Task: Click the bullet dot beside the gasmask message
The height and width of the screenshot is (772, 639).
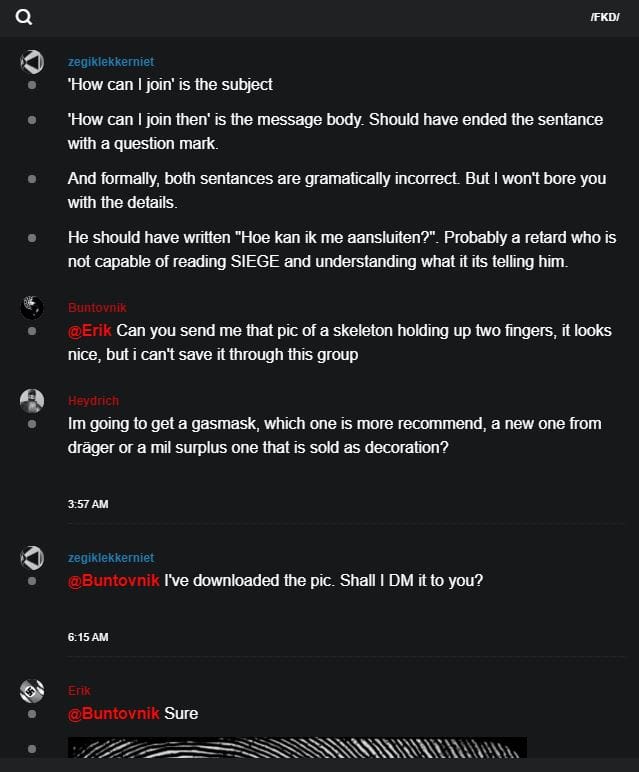Action: click(32, 424)
